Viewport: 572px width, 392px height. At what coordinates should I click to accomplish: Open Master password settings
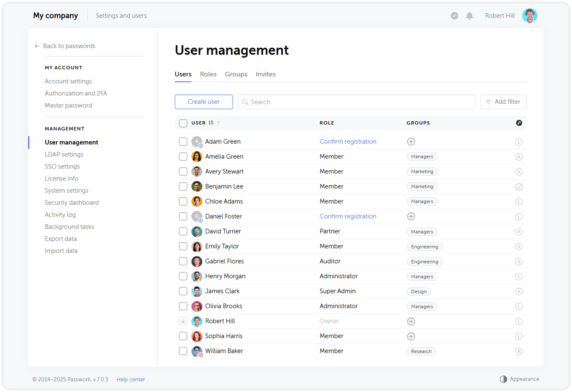coord(68,105)
